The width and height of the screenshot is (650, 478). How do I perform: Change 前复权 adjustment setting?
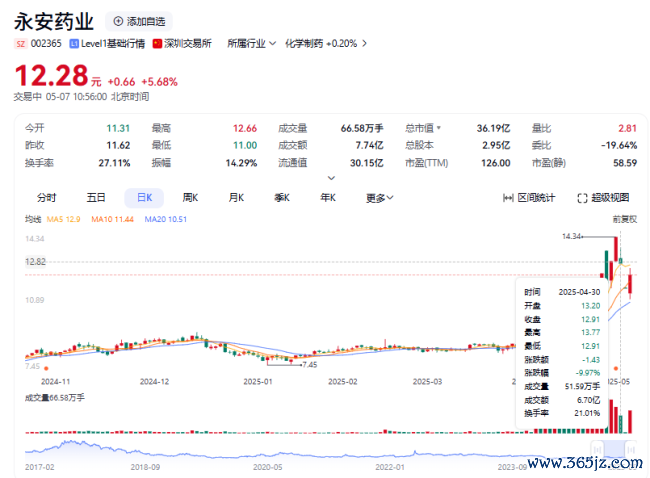coord(624,219)
